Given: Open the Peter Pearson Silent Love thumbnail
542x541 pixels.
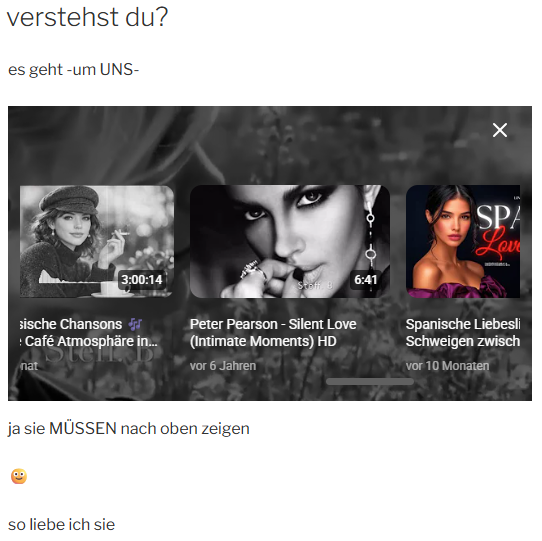Looking at the screenshot, I should [290, 241].
